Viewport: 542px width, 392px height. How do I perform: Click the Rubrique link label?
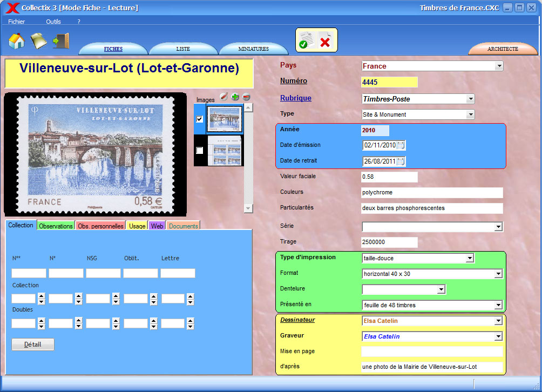pos(295,98)
